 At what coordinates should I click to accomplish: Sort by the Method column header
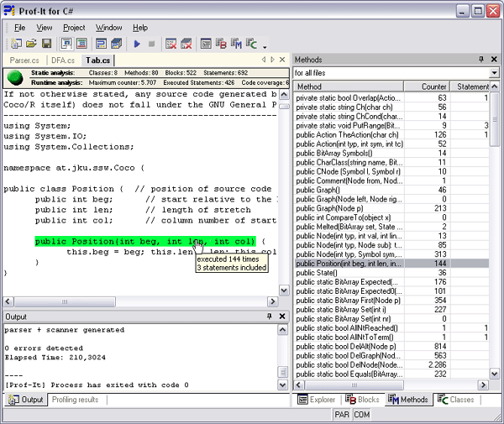[x=349, y=86]
